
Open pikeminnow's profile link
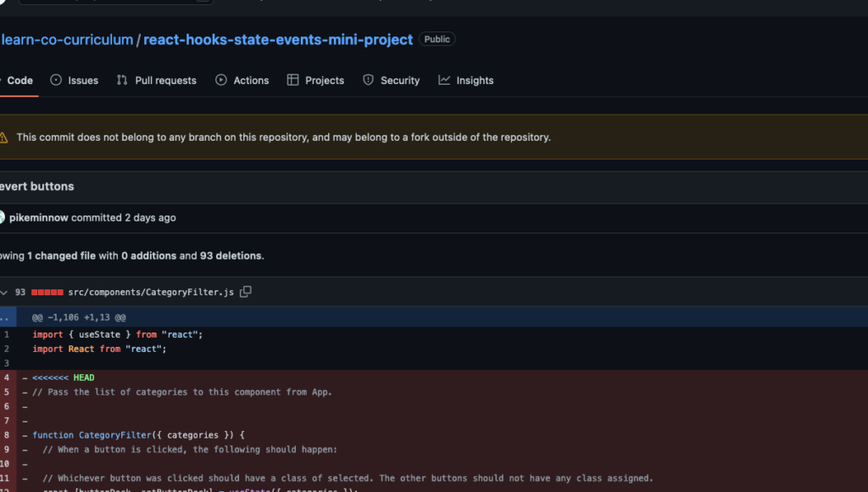coord(39,218)
